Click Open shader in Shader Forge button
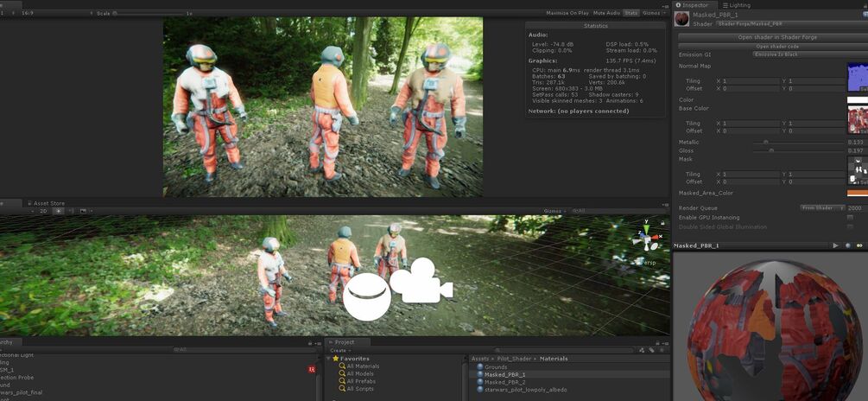 773,37
